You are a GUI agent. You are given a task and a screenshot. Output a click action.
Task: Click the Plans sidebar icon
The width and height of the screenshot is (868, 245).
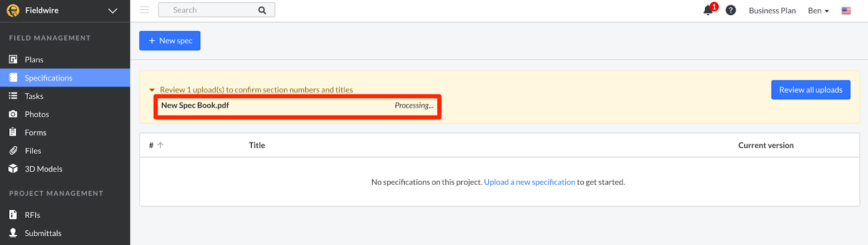tap(13, 59)
